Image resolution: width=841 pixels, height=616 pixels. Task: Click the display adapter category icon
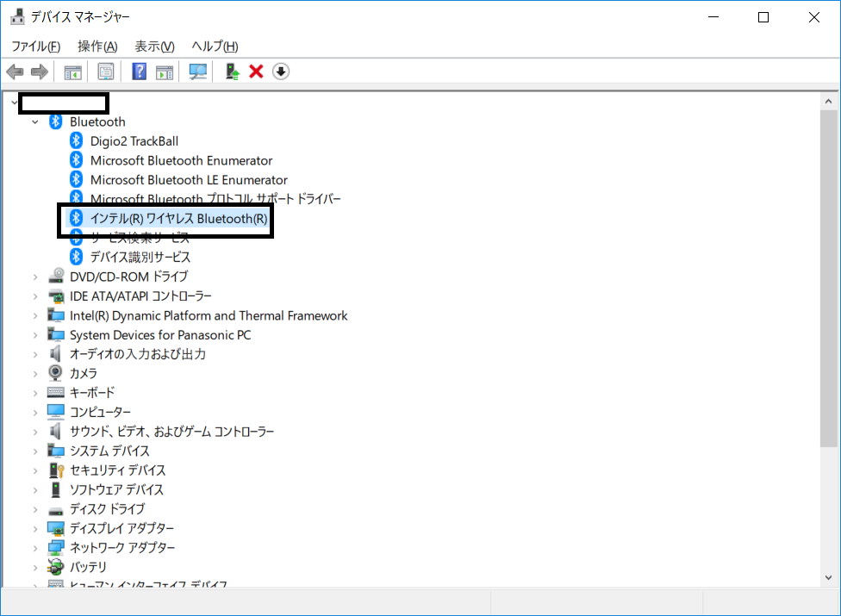(x=56, y=528)
